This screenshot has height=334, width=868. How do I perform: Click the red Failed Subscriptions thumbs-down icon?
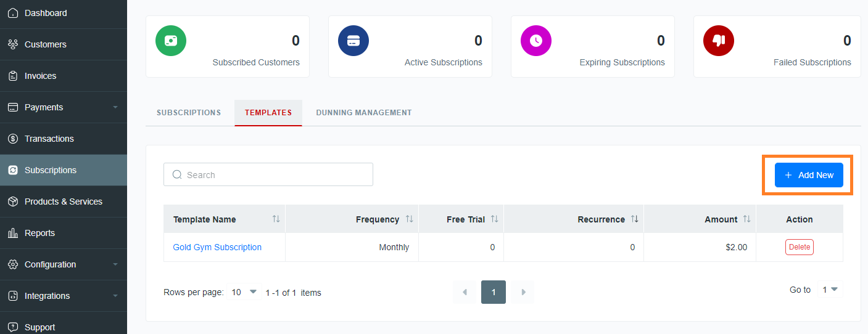tap(719, 41)
